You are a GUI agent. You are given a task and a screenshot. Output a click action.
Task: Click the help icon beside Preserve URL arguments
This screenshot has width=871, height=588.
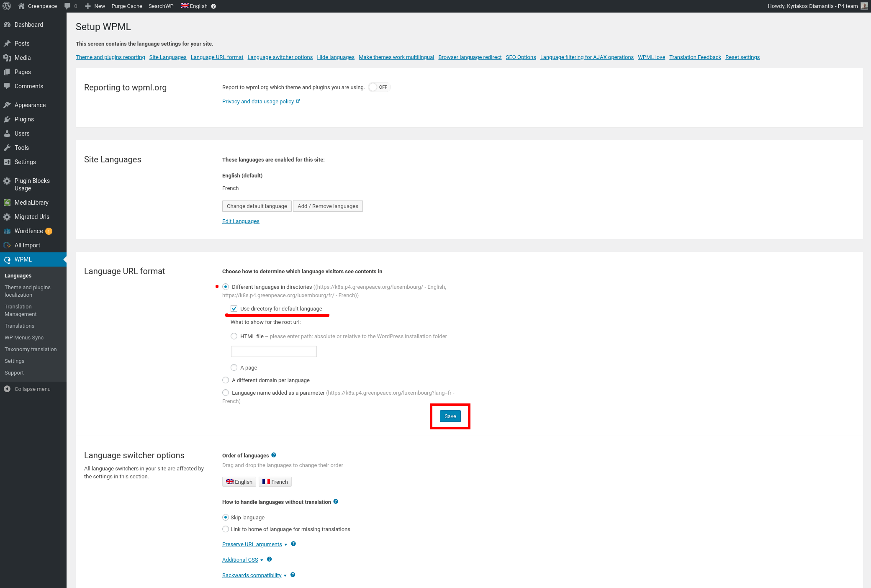point(293,544)
